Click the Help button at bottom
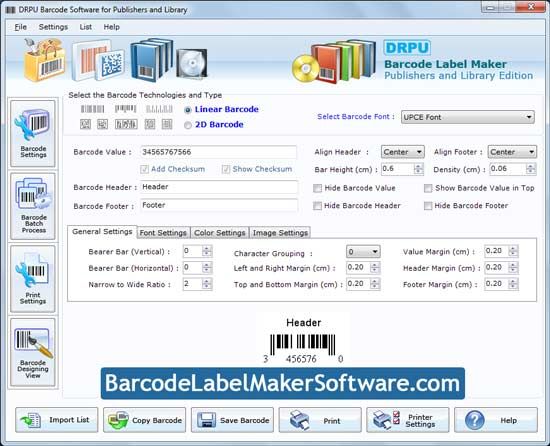This screenshot has width=550, height=446. click(x=496, y=420)
